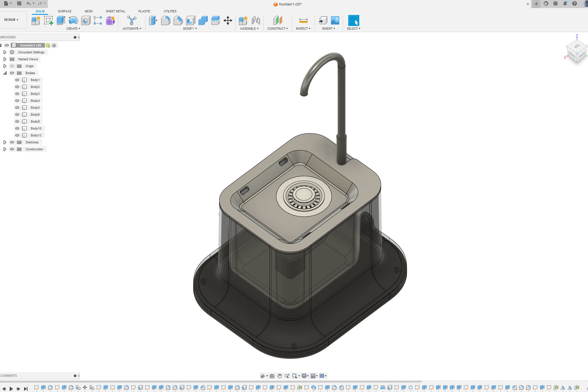Open the DESIGN workspace dropdown
Screen dimensions: 588x392
tap(11, 20)
